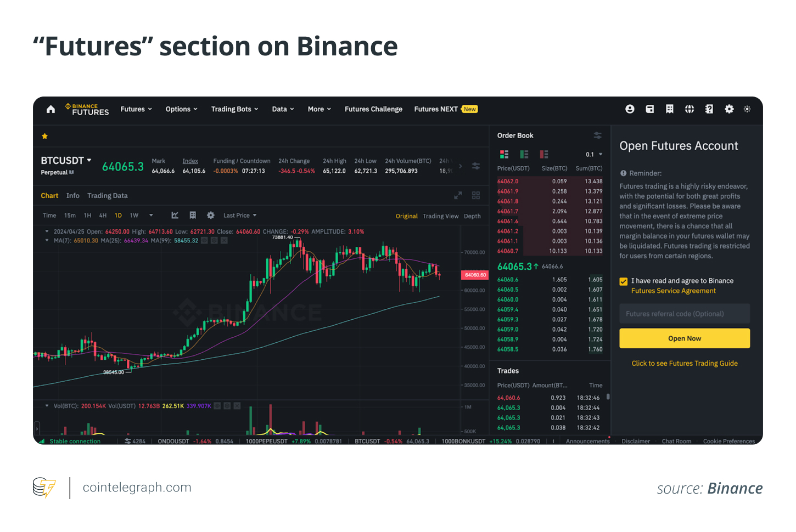
Task: Toggle the favorite star for BTCUSDT
Action: click(x=44, y=136)
